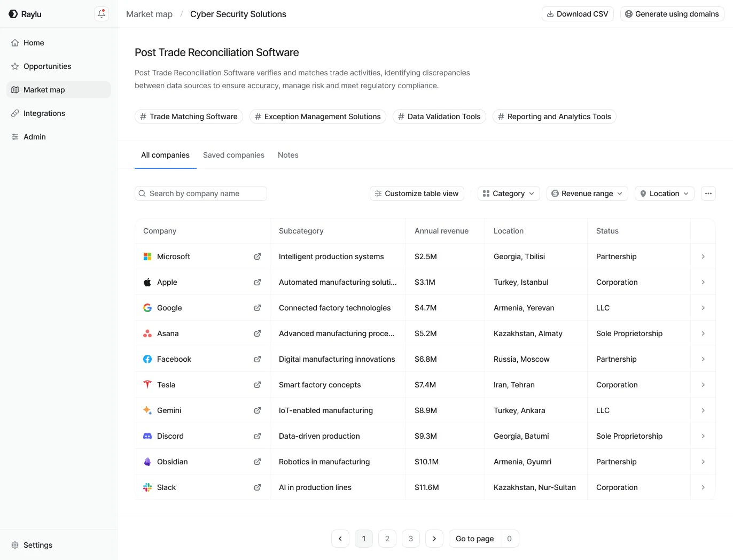Open Integrations in the sidebar
Viewport: 733px width, 560px height.
pos(59,113)
